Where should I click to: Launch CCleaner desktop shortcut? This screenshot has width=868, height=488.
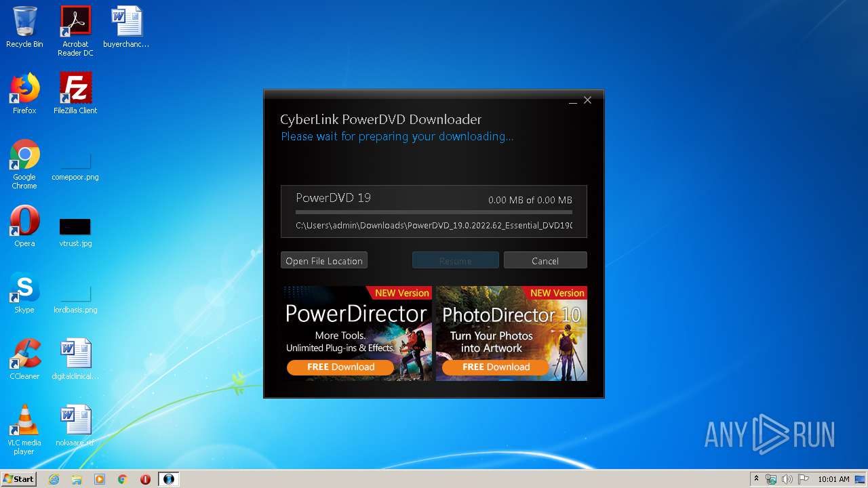click(24, 359)
